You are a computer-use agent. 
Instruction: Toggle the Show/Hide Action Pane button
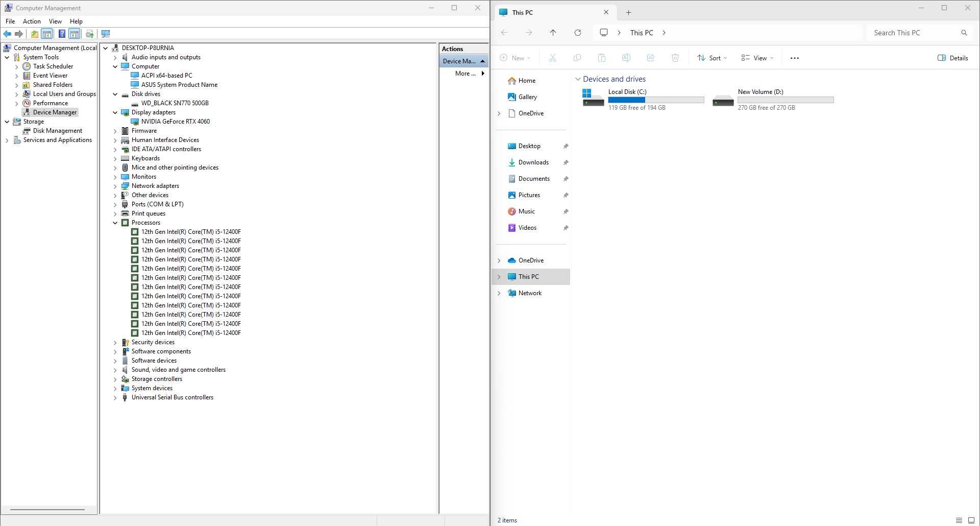pos(75,34)
